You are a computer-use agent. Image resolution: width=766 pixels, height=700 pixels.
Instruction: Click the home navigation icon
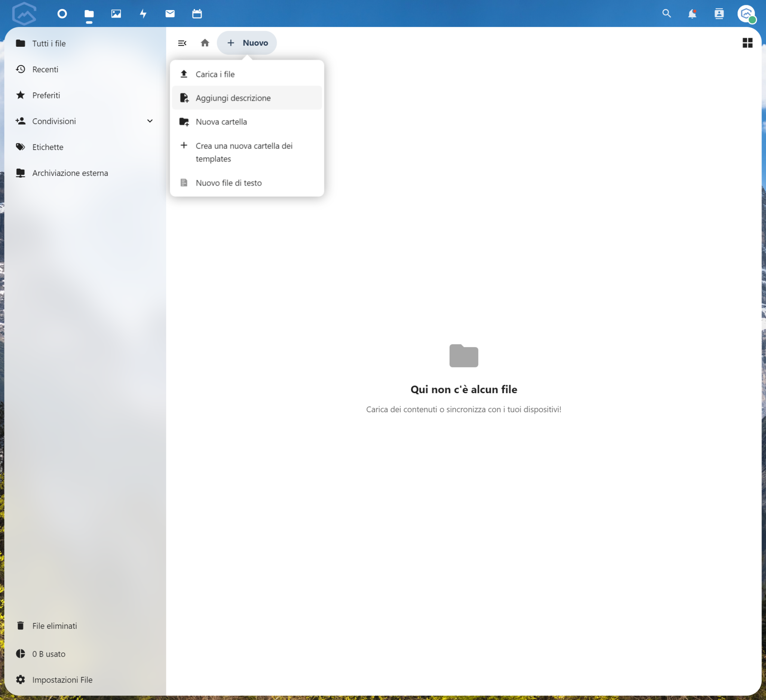tap(205, 43)
